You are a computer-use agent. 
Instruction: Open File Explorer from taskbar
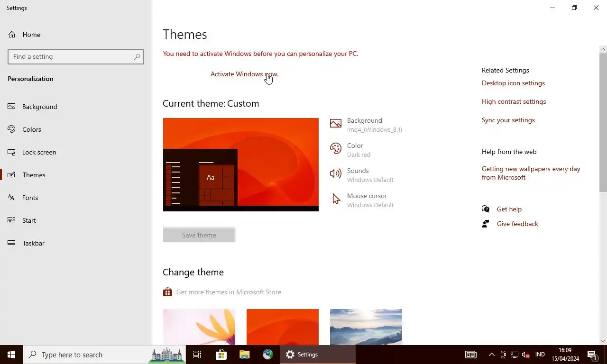coord(244,355)
